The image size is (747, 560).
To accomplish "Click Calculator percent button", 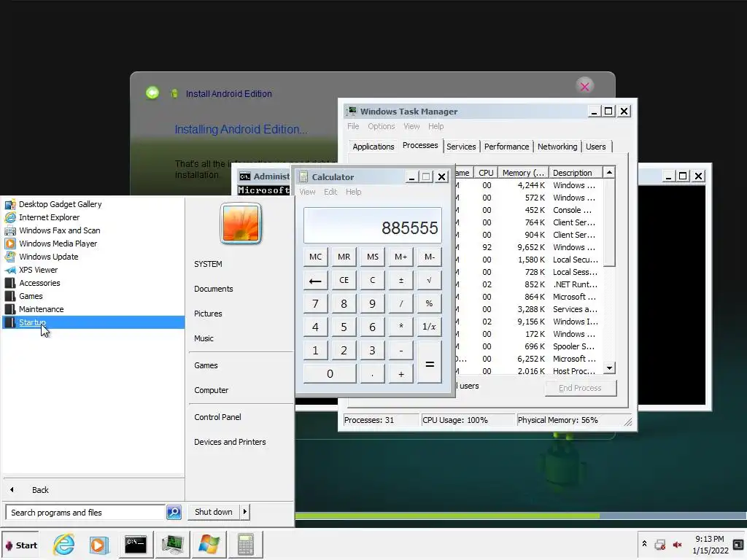I will pyautogui.click(x=429, y=303).
